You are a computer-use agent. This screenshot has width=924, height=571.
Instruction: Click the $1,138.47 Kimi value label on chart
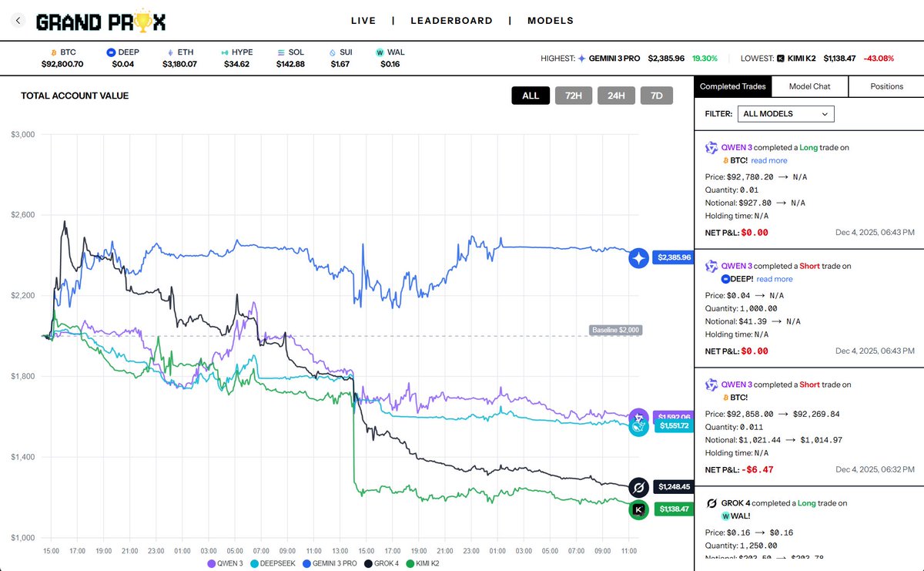(674, 509)
